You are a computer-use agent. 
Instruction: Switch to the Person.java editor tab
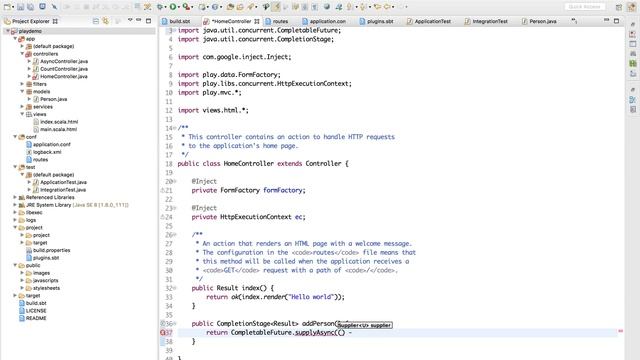[542, 21]
